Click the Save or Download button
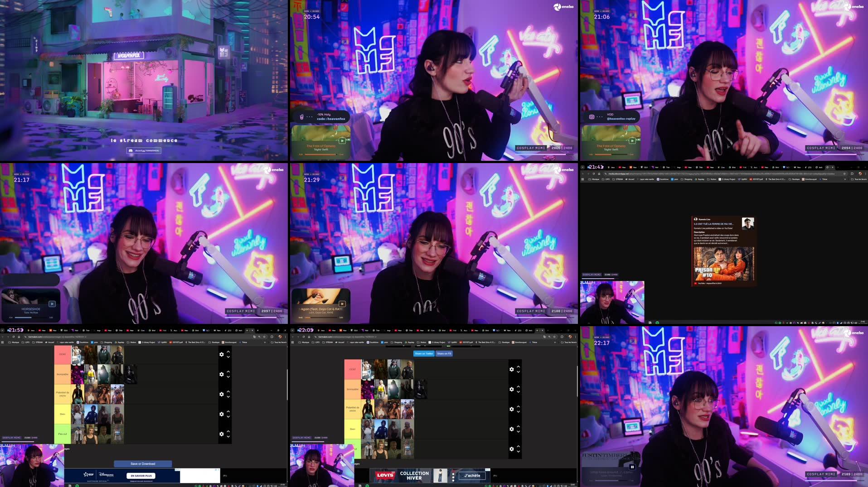The height and width of the screenshot is (487, 868). (x=143, y=463)
